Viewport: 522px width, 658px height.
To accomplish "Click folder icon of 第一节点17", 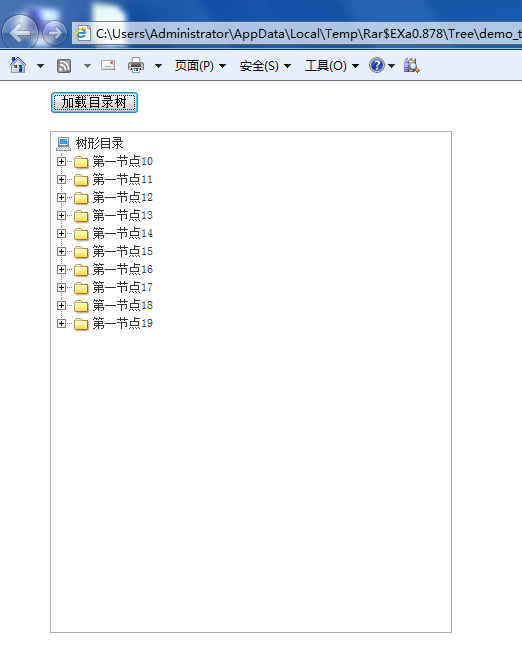I will (81, 288).
